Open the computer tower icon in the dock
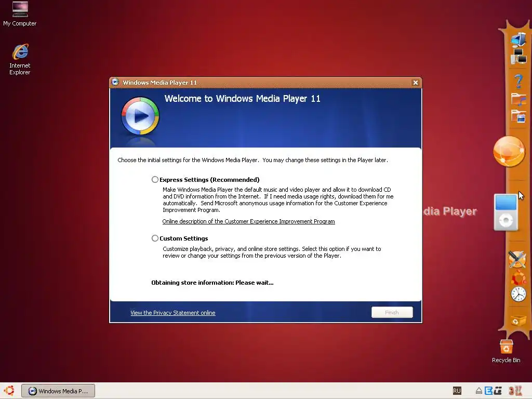Screen dimensions: 532x399 [x=518, y=39]
